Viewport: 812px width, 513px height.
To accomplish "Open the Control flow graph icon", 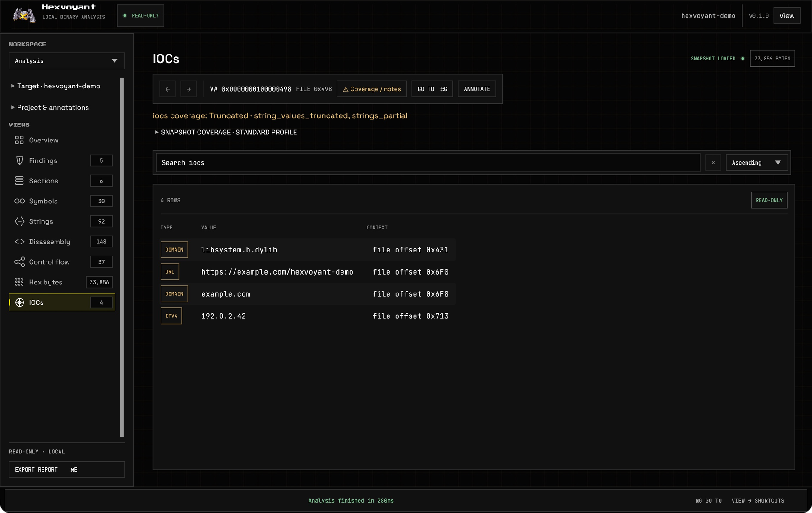I will tap(19, 262).
